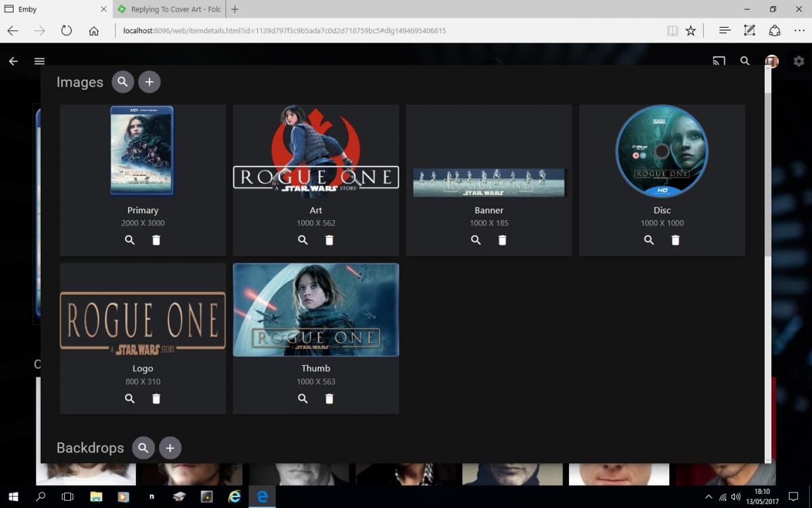Image resolution: width=812 pixels, height=508 pixels.
Task: Open Rogue One Art thumbnail
Action: pos(316,150)
